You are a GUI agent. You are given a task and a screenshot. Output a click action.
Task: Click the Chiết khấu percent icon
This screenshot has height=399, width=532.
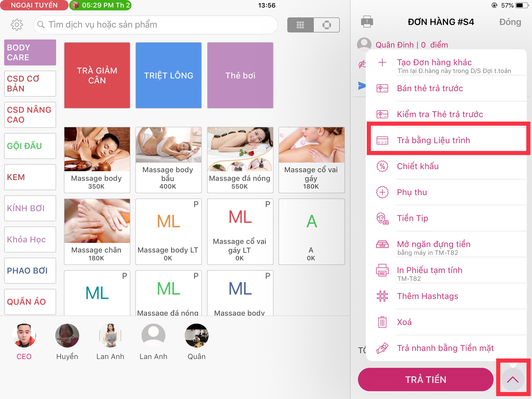click(x=382, y=166)
